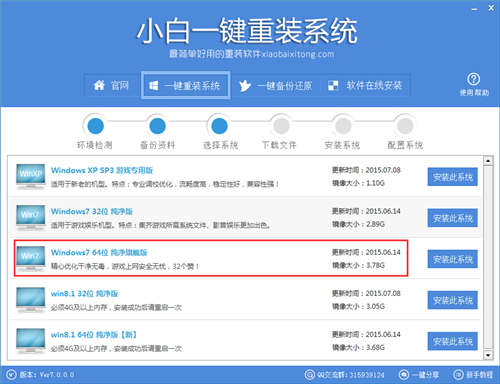
Task: Click the 下载文件 step circle
Action: 281,126
